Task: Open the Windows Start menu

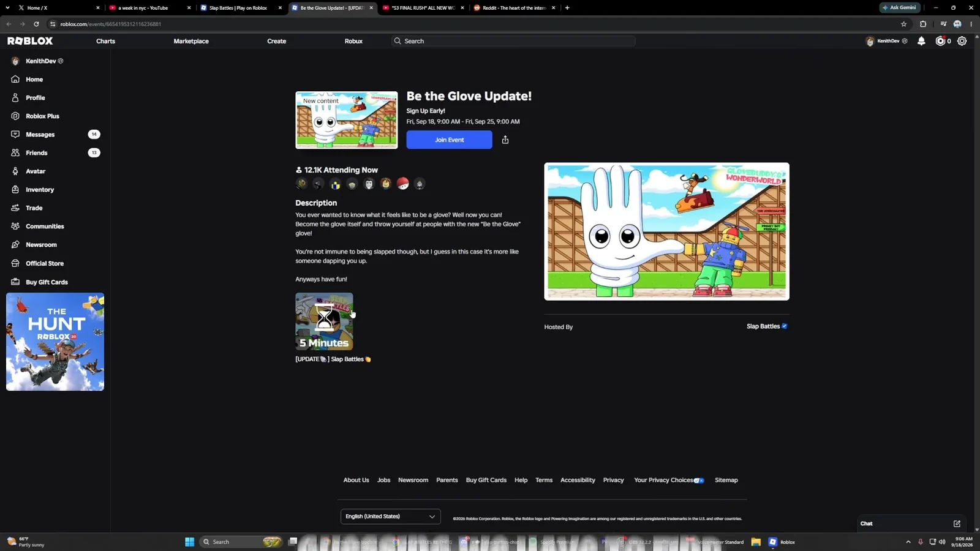Action: (190, 542)
